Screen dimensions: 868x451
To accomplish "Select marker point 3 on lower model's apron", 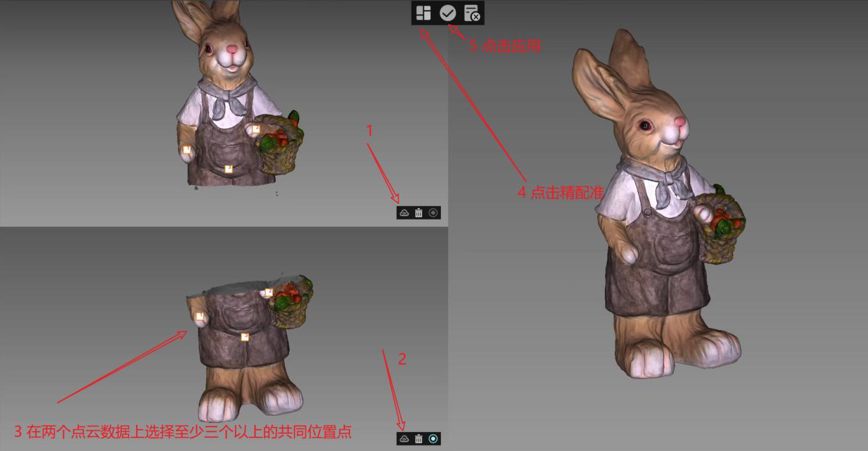I will coord(245,337).
